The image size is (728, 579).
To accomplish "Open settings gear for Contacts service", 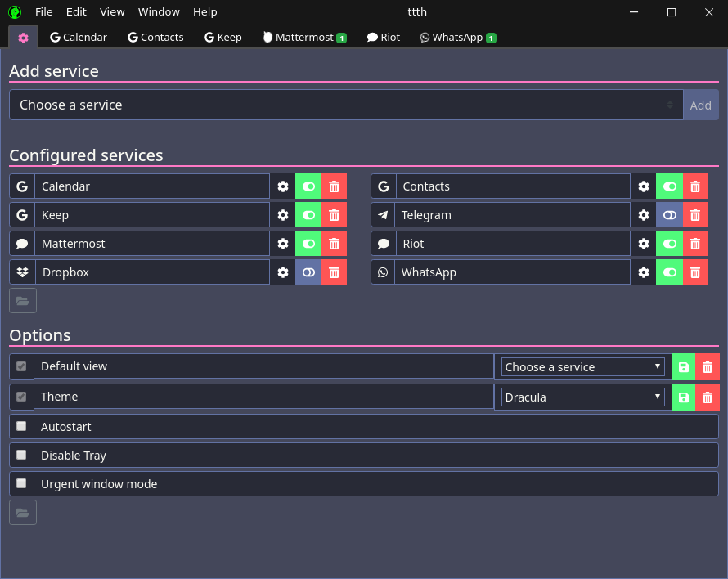I will [x=644, y=186].
